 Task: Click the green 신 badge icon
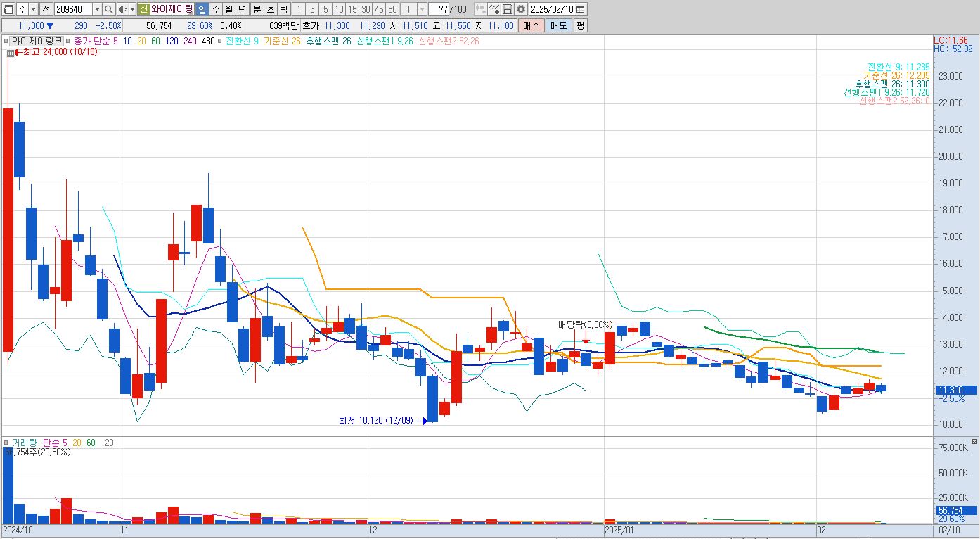pos(143,9)
